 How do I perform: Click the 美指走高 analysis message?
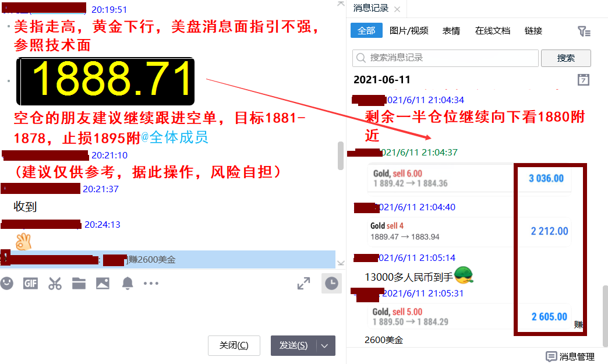pyautogui.click(x=167, y=36)
